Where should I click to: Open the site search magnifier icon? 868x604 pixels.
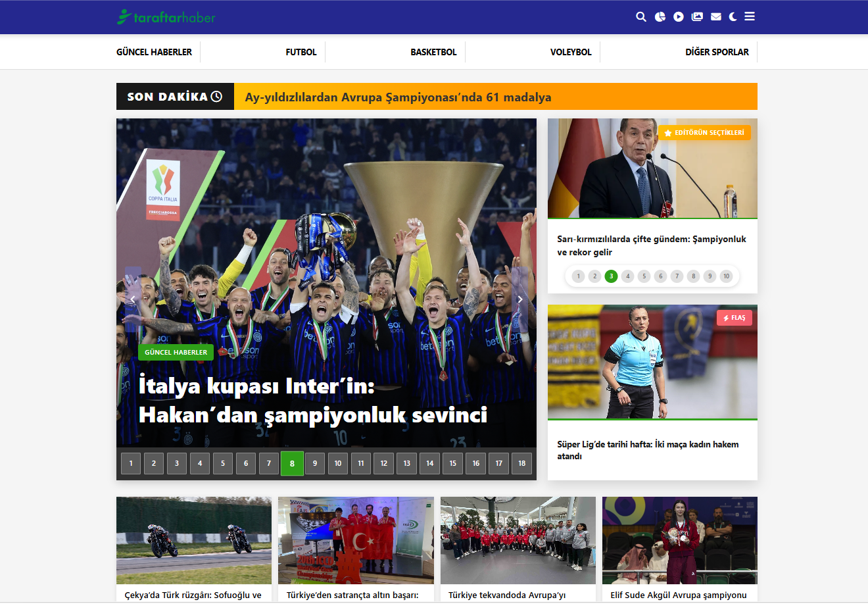641,17
